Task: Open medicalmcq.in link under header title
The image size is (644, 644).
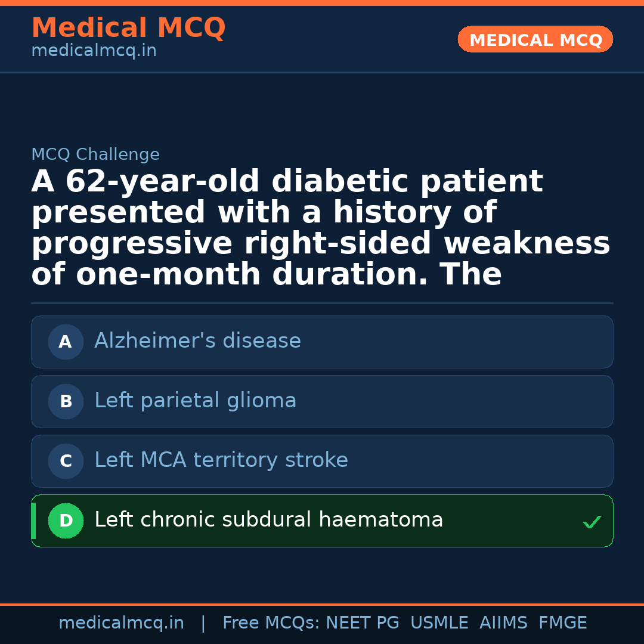Action: pyautogui.click(x=94, y=51)
